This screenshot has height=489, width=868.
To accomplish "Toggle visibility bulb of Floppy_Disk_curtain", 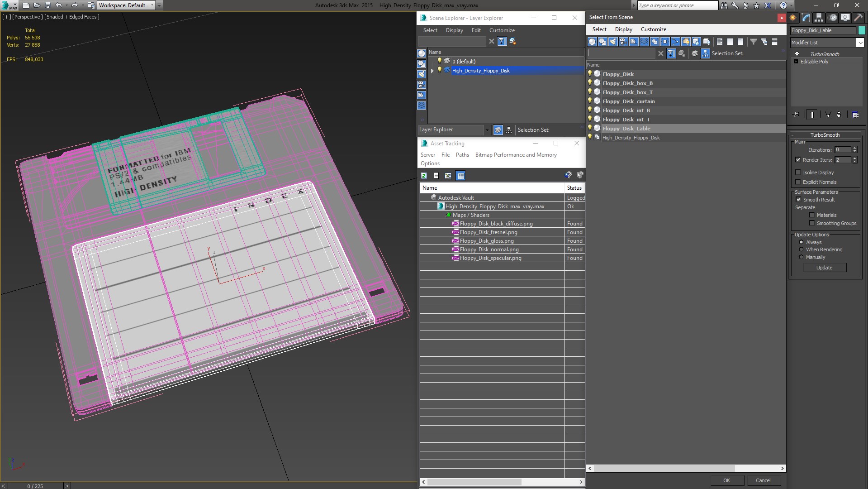I will (x=590, y=101).
